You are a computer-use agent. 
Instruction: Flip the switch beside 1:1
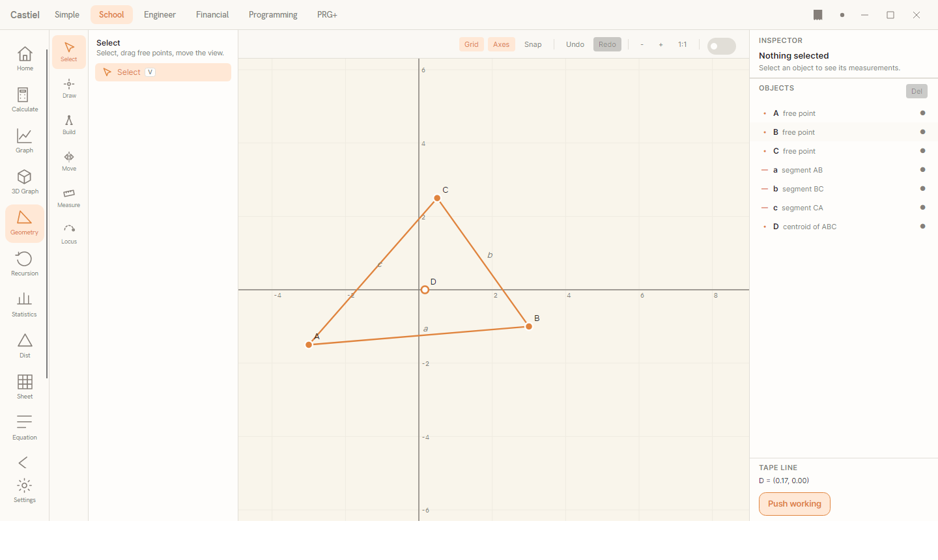722,46
